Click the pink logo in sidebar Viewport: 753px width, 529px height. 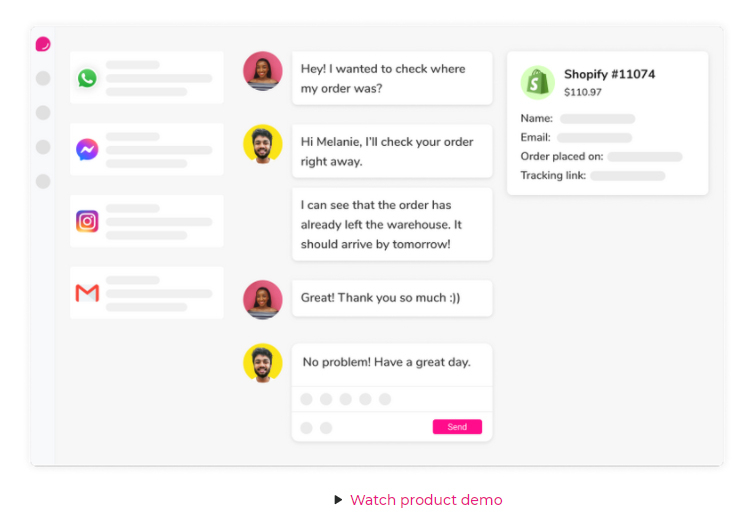point(43,44)
